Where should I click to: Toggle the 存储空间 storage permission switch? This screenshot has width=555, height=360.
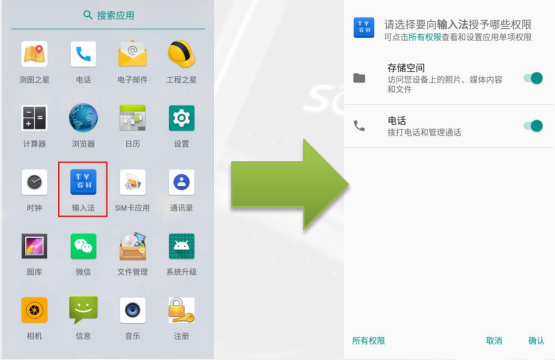click(x=533, y=78)
